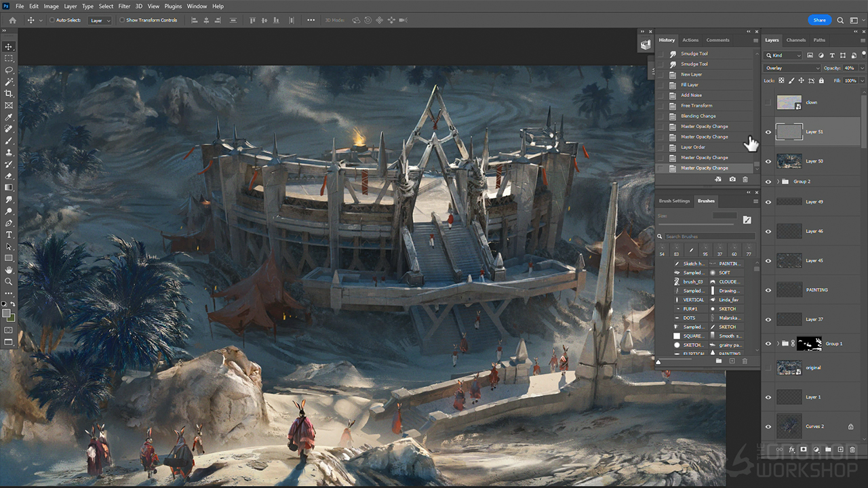Click the Share button

tap(819, 20)
